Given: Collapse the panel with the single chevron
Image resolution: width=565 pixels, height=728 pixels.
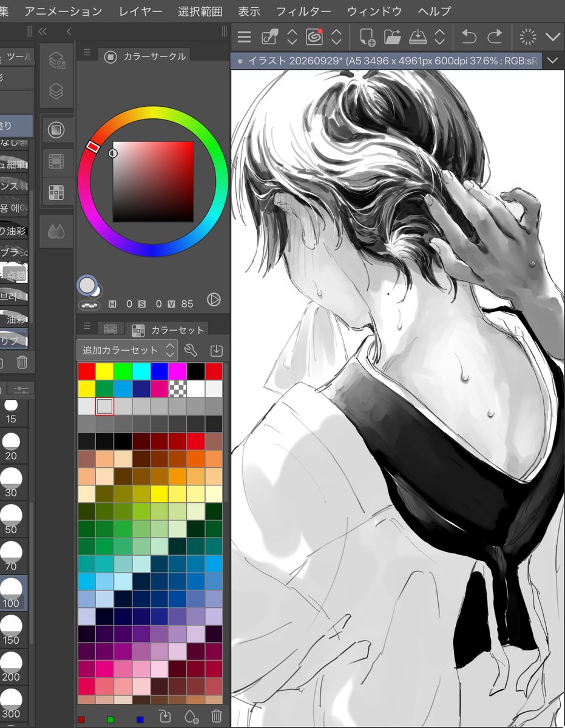Looking at the screenshot, I should coord(69,31).
